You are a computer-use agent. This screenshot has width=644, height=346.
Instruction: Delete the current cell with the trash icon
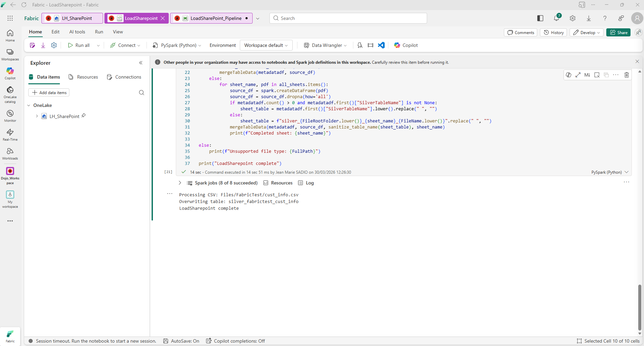point(626,75)
